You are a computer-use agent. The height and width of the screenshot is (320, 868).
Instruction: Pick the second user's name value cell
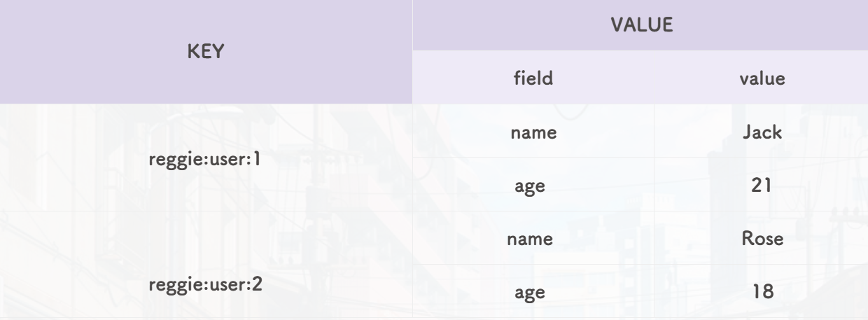[x=762, y=239]
